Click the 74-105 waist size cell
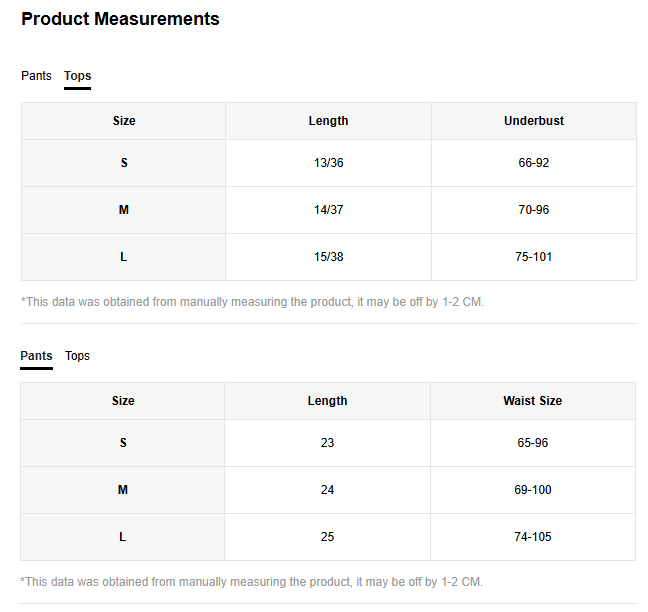Screen dimensions: 648x612 [532, 537]
